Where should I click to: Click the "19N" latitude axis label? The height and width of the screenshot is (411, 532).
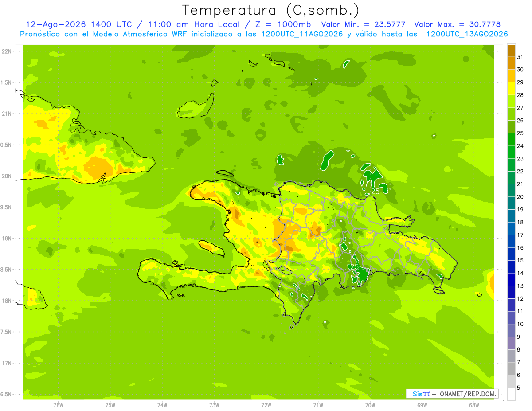pyautogui.click(x=7, y=239)
